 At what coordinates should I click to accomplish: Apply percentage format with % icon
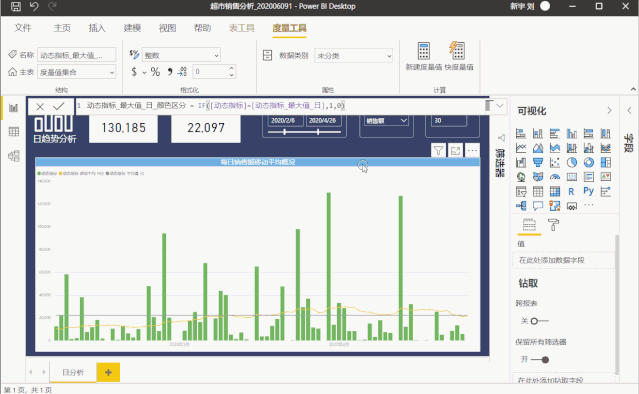click(155, 72)
